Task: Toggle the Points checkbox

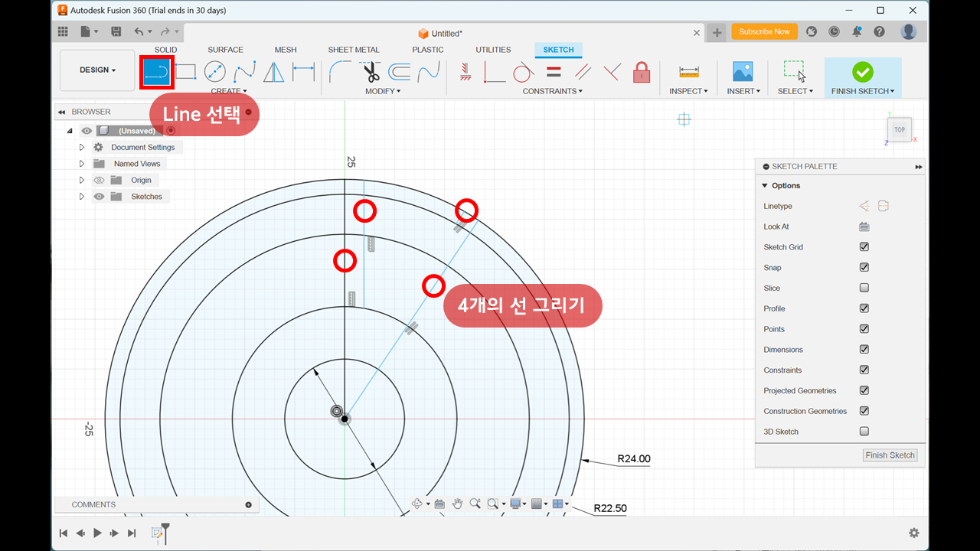Action: tap(864, 329)
